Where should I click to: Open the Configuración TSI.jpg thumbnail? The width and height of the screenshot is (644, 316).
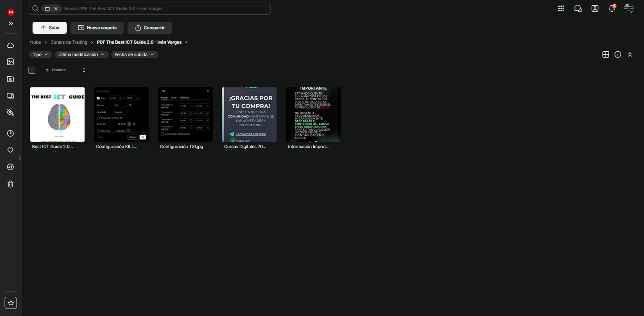pyautogui.click(x=185, y=115)
